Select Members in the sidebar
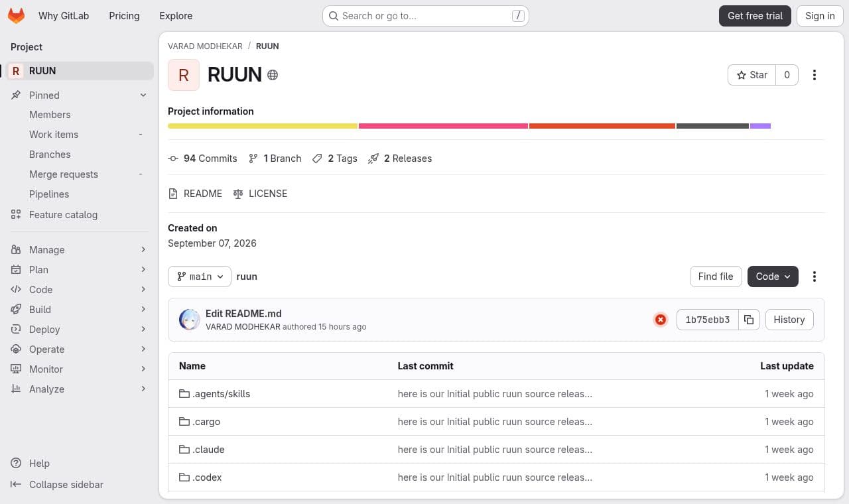Viewport: 849px width, 504px height. 80,115
